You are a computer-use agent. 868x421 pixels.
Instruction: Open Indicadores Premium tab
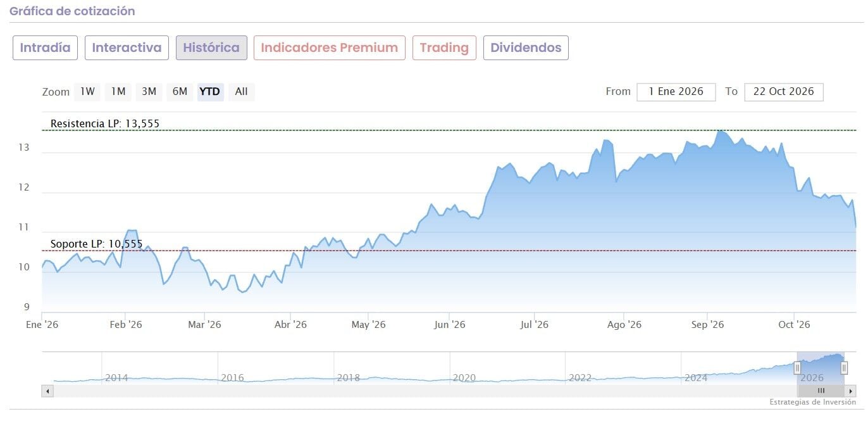pyautogui.click(x=330, y=47)
